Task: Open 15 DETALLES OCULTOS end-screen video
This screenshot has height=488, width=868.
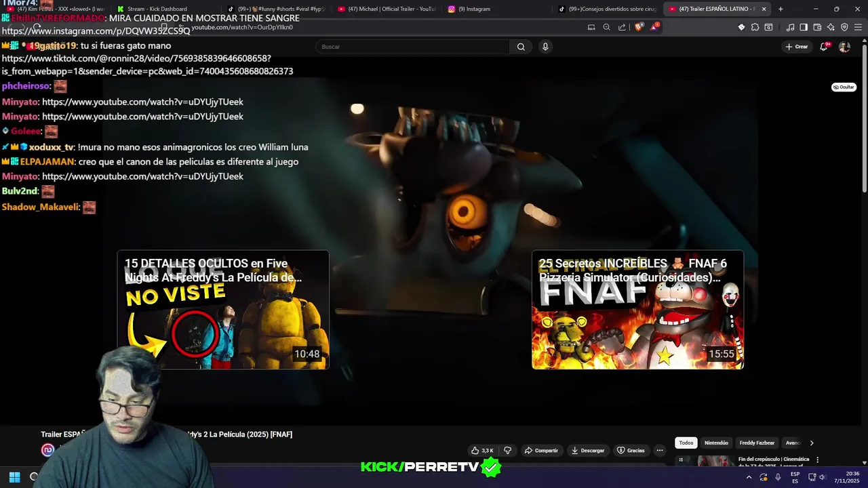Action: coord(223,310)
